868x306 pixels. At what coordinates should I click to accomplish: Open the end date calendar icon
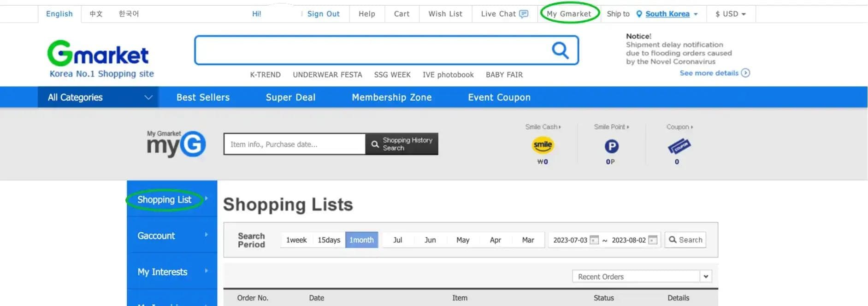[652, 240]
